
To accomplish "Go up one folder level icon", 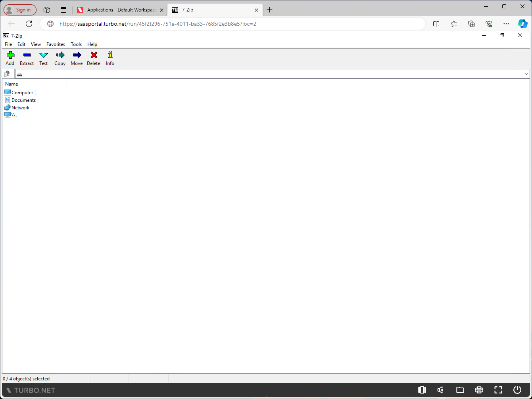I will (x=7, y=73).
